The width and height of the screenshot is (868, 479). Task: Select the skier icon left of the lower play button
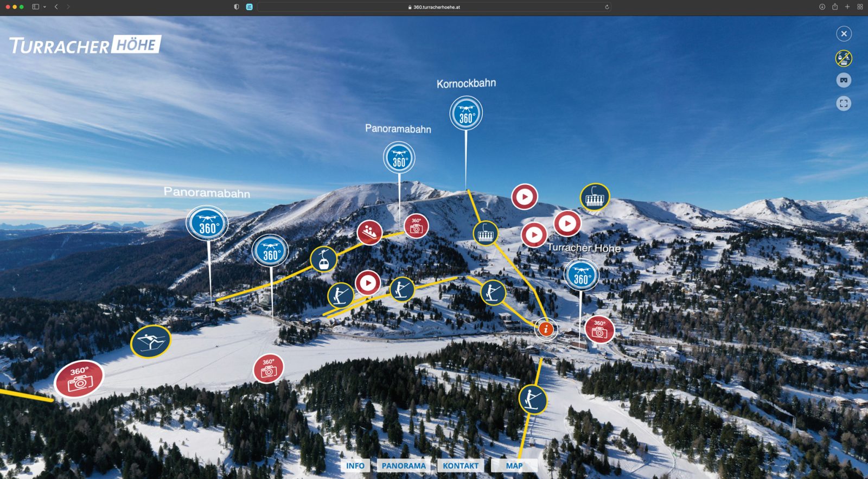pyautogui.click(x=341, y=296)
